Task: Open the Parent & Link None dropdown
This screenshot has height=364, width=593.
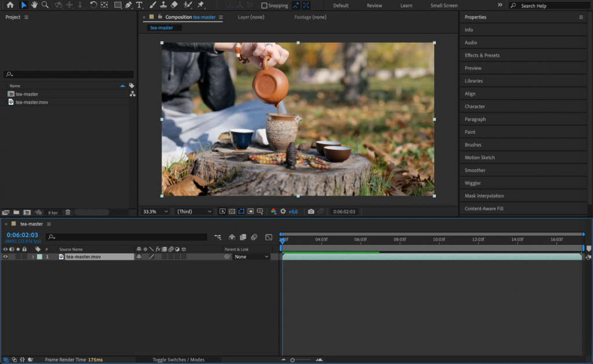Action: tap(251, 256)
